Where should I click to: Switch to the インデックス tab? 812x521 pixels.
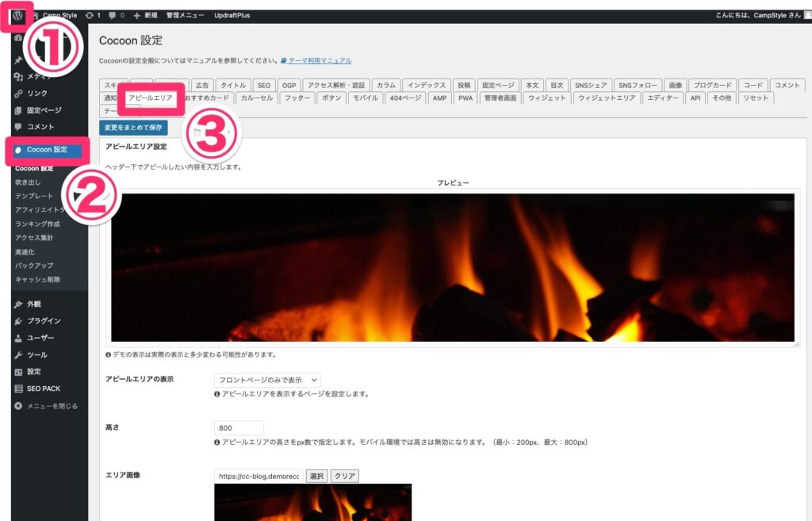coord(426,86)
